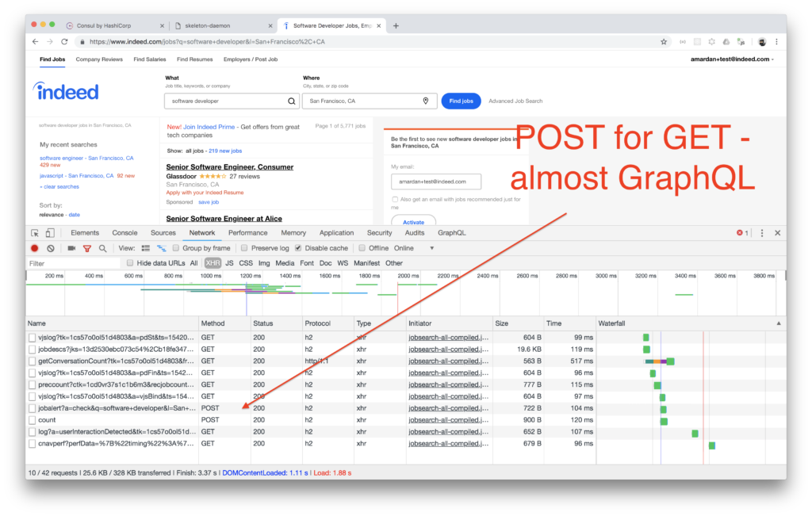Open the Online throttling dropdown
The image size is (812, 516).
pyautogui.click(x=413, y=248)
